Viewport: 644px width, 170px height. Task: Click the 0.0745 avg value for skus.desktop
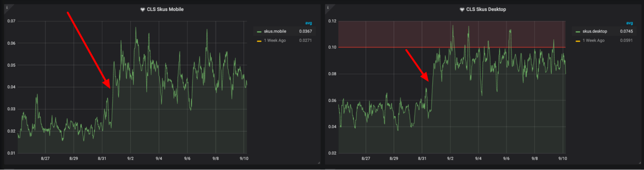pyautogui.click(x=626, y=31)
